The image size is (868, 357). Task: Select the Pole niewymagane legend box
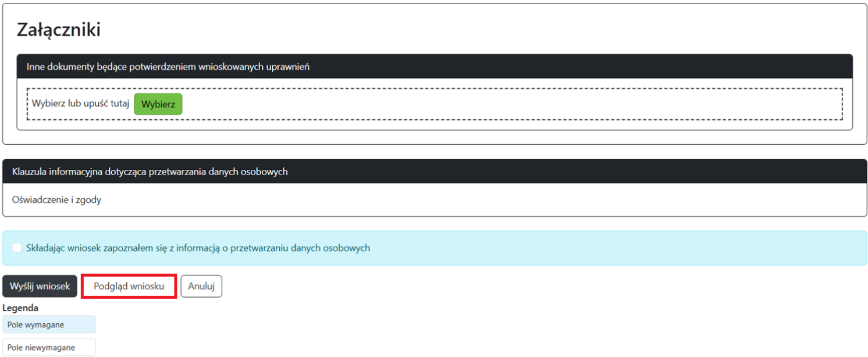[49, 348]
